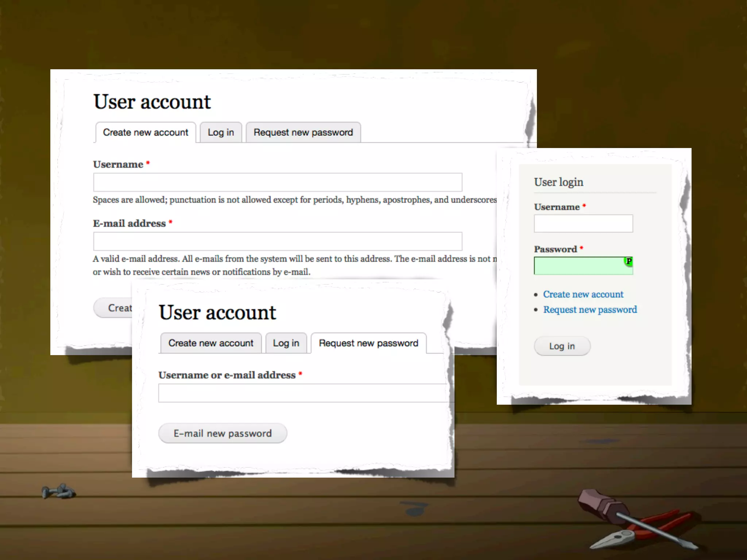
Task: Open Create new account tab in top panel
Action: tap(146, 132)
